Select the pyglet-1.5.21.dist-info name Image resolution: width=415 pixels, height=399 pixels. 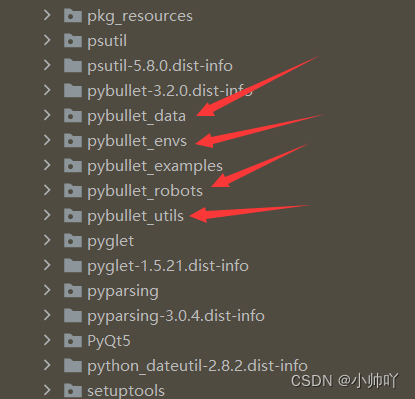168,266
